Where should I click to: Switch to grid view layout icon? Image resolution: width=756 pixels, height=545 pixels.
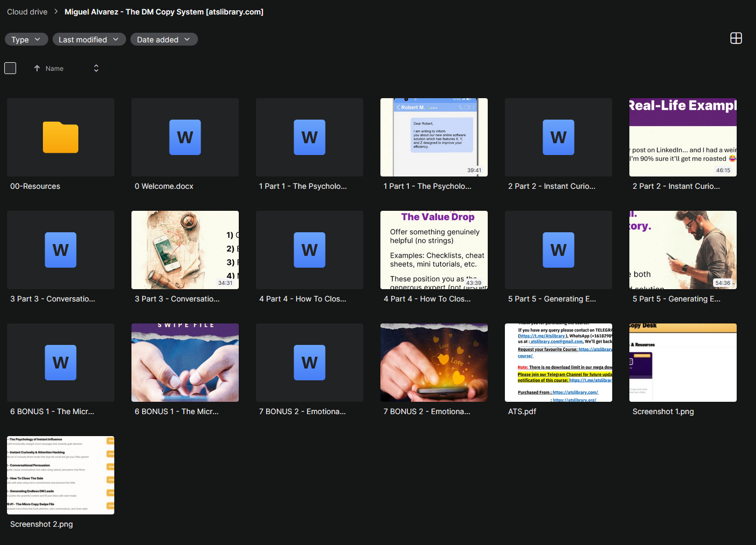coord(736,38)
